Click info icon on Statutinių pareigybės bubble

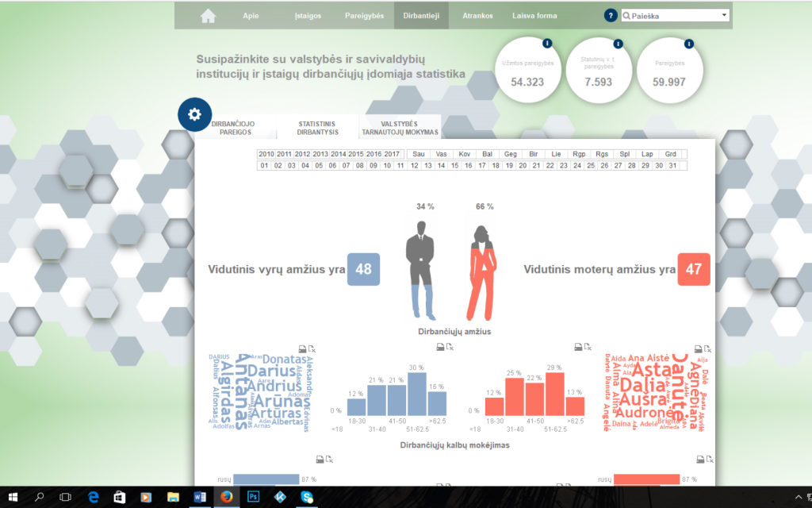coord(618,44)
